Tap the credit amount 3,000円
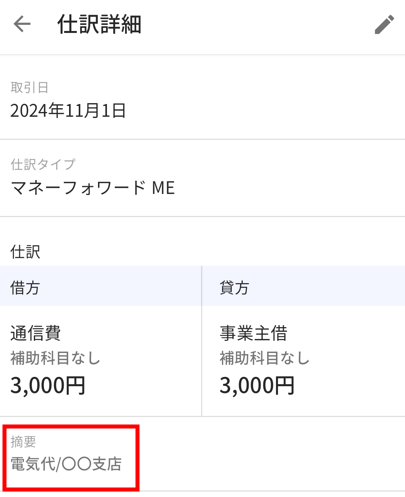The height and width of the screenshot is (497, 405). [257, 385]
